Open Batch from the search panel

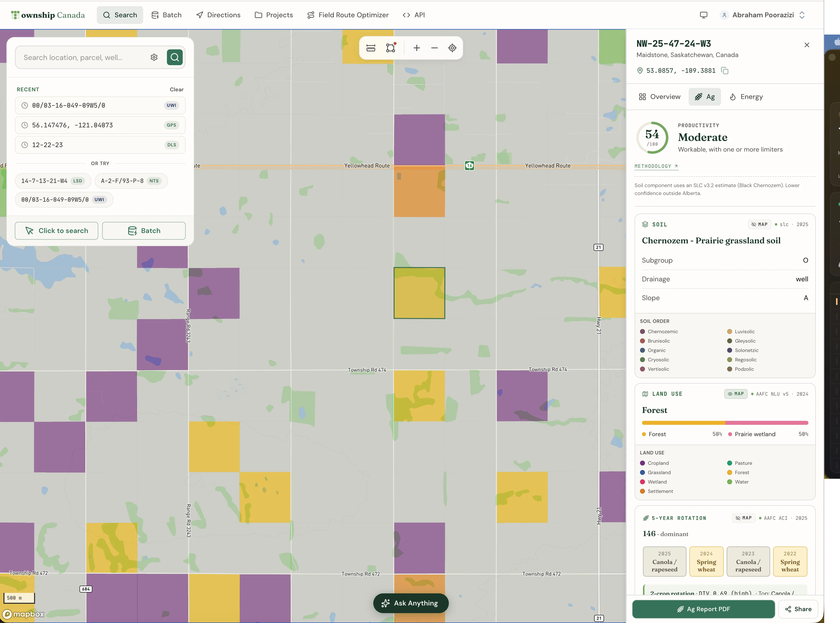tap(144, 231)
